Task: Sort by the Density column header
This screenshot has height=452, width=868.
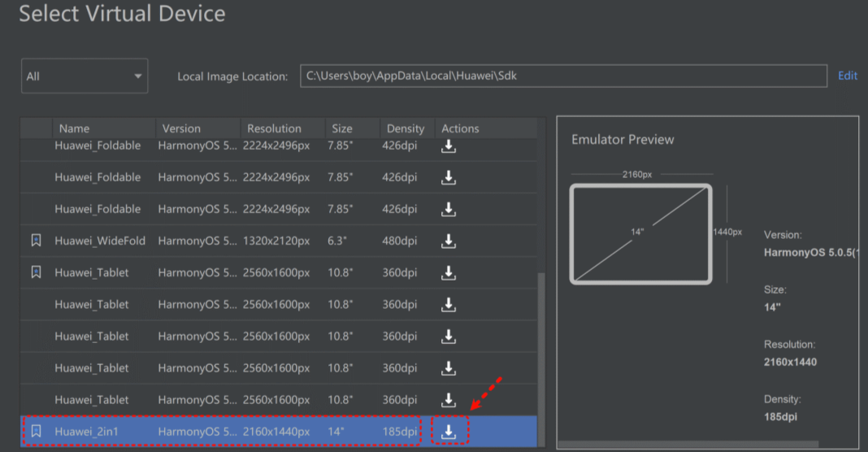Action: pyautogui.click(x=406, y=128)
